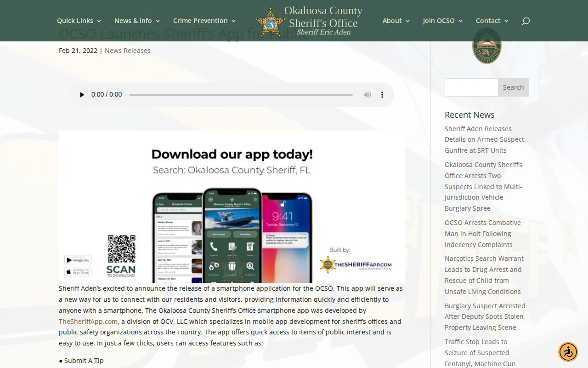Expand the About menu
This screenshot has width=588, height=368.
pyautogui.click(x=396, y=21)
